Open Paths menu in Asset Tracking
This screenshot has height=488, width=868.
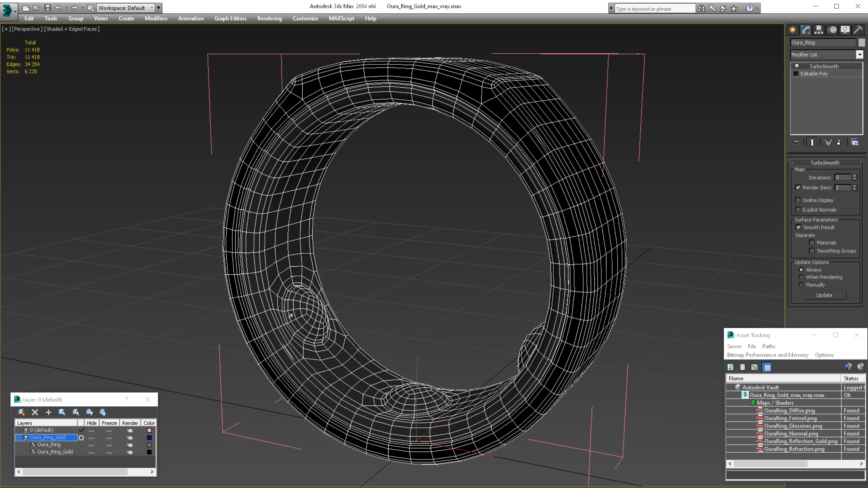(769, 346)
